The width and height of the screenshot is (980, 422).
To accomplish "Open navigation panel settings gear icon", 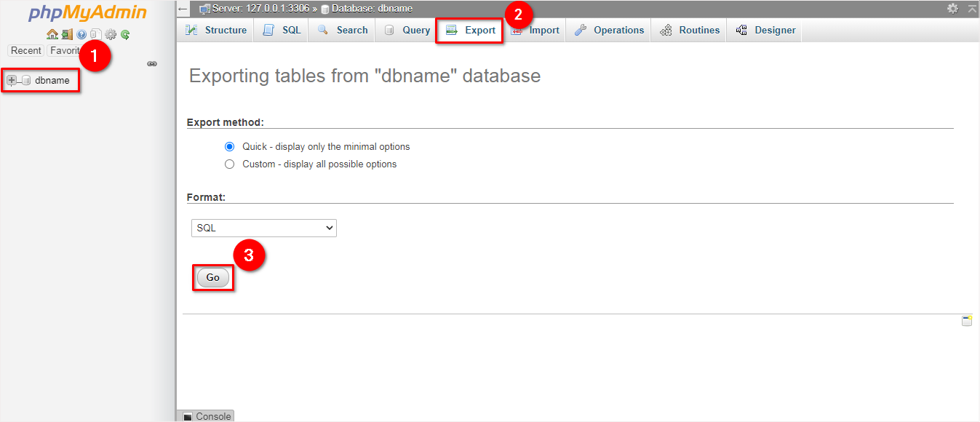I will [111, 34].
